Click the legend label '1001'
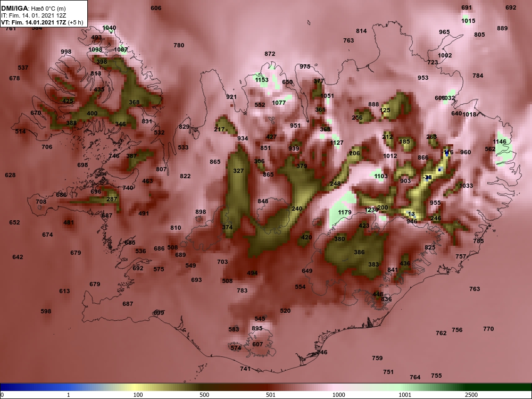532x399 pixels. pos(405,395)
